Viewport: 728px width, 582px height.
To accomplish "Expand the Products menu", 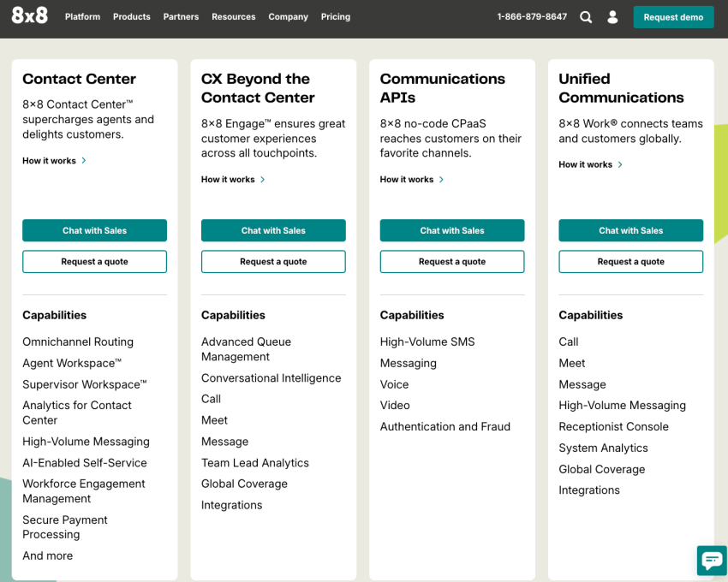I will (x=132, y=17).
